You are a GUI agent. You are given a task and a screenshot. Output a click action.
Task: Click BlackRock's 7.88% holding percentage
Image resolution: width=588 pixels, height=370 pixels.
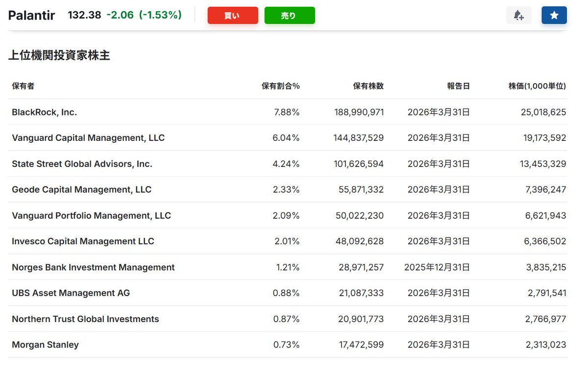click(x=287, y=112)
